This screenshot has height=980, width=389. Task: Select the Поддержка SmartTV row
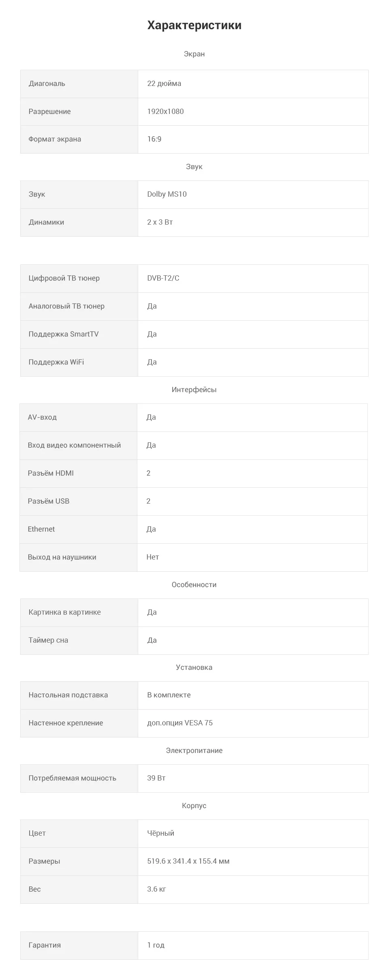[194, 335]
